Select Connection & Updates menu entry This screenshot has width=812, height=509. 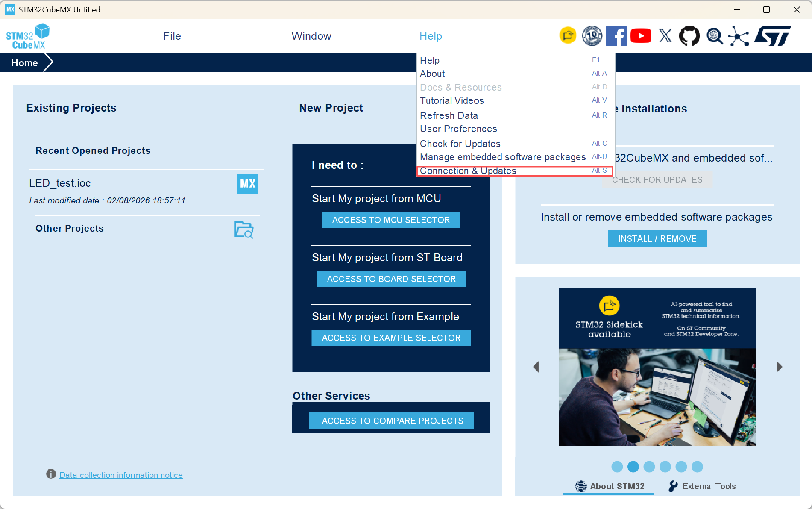[x=516, y=171]
